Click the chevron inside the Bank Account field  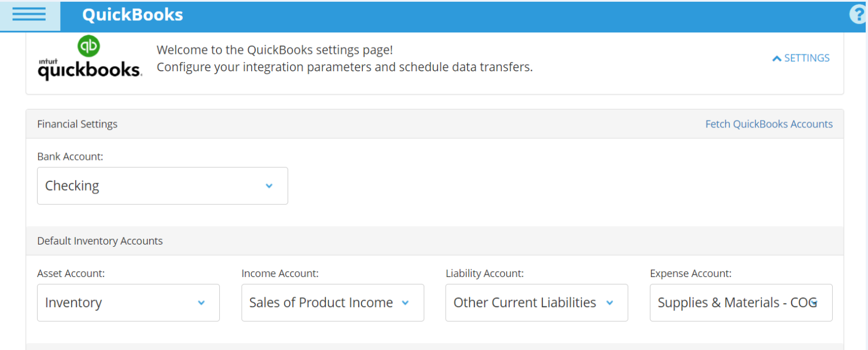click(x=269, y=185)
